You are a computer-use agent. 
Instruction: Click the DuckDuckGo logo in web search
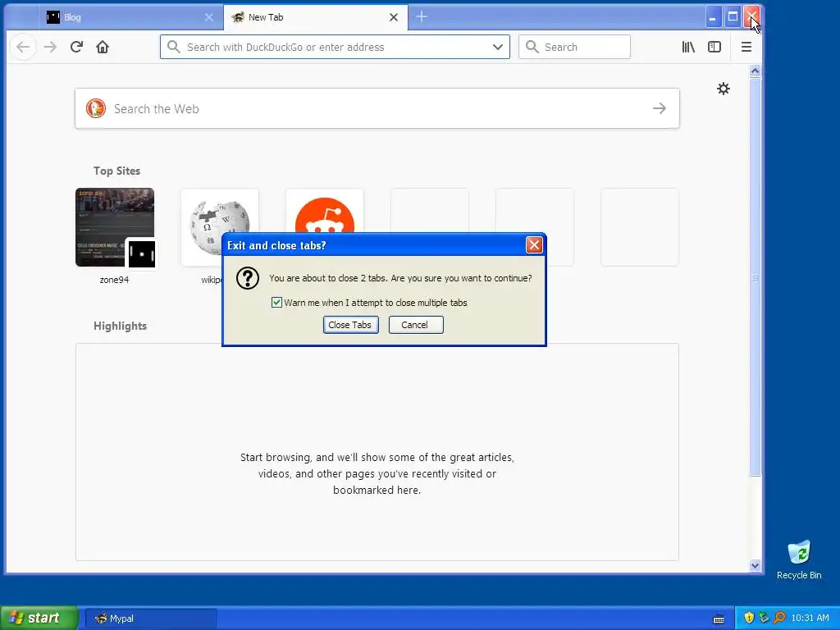tap(96, 108)
